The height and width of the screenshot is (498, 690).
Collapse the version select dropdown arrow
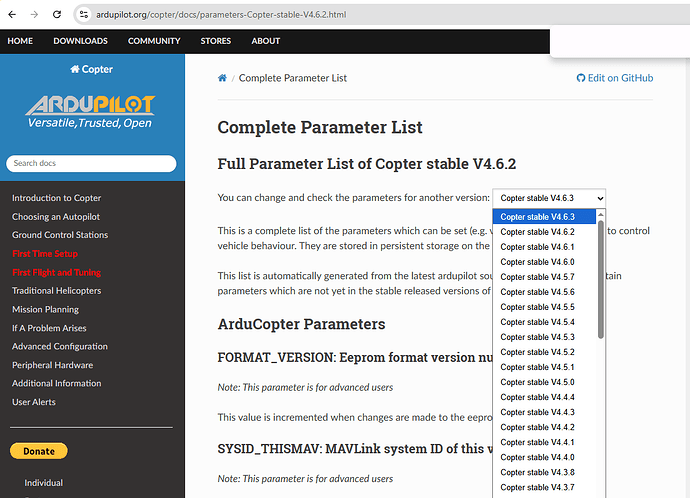[600, 198]
